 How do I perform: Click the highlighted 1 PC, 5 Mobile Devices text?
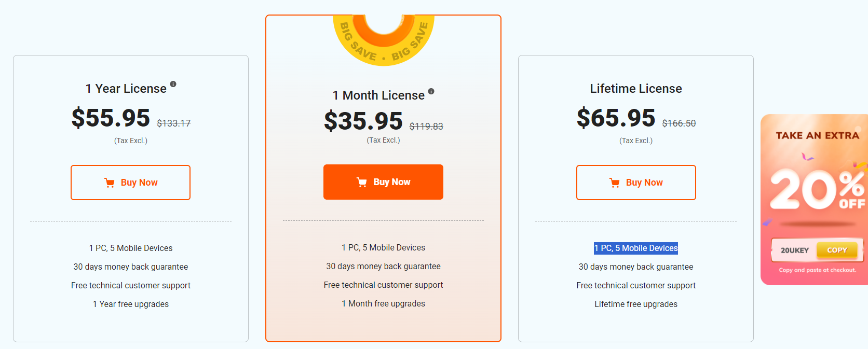pyautogui.click(x=636, y=248)
